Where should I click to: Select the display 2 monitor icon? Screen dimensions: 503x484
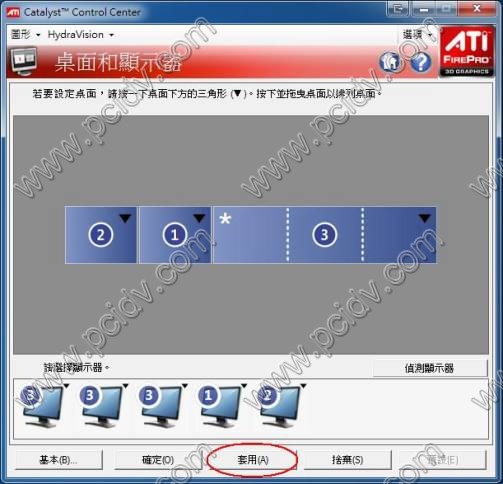pyautogui.click(x=278, y=406)
